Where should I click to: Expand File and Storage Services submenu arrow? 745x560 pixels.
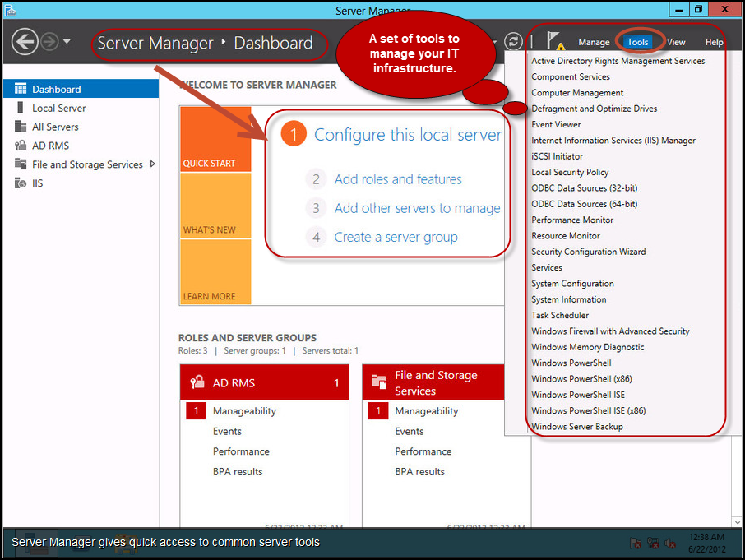tap(152, 164)
